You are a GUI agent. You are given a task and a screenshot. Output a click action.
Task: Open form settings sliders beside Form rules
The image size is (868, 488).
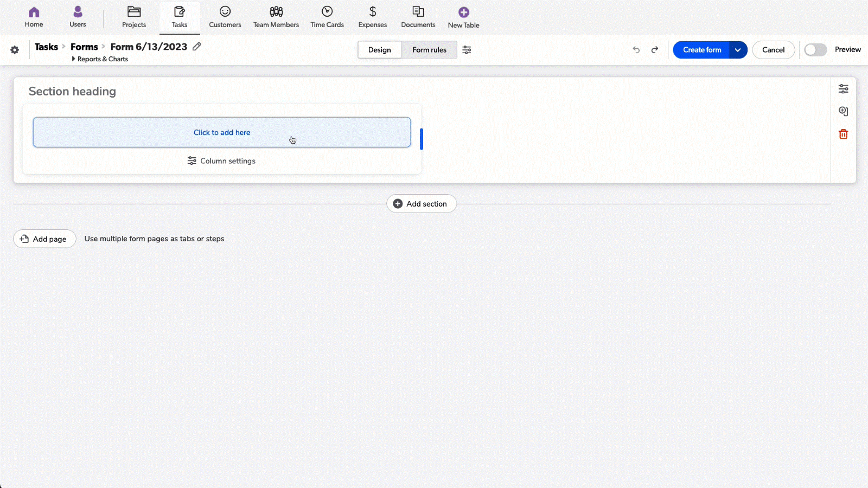click(467, 50)
